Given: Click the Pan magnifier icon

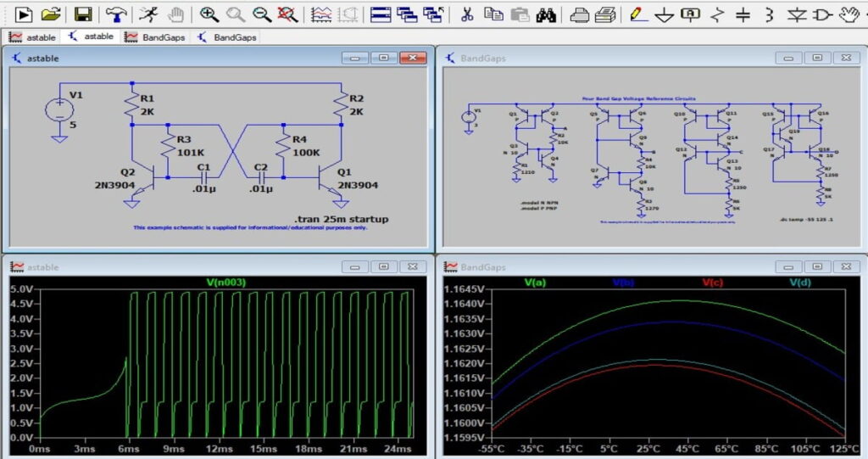Looking at the screenshot, I should coord(236,14).
